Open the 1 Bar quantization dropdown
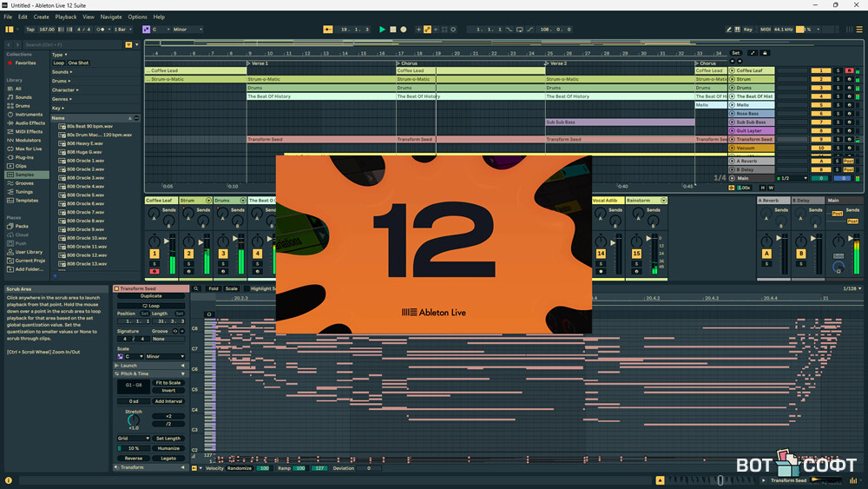This screenshot has width=868, height=489. pyautogui.click(x=120, y=30)
